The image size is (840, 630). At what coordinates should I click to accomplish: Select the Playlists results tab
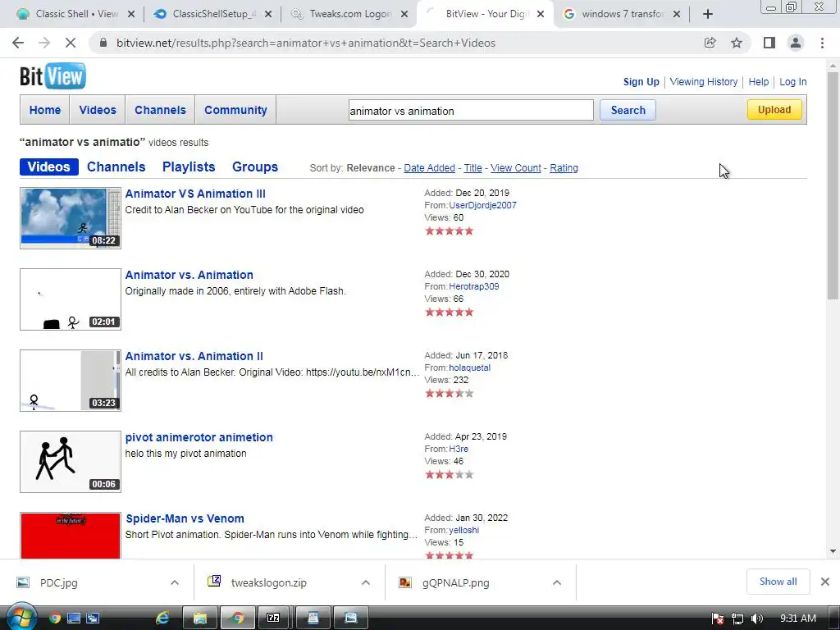tap(189, 167)
